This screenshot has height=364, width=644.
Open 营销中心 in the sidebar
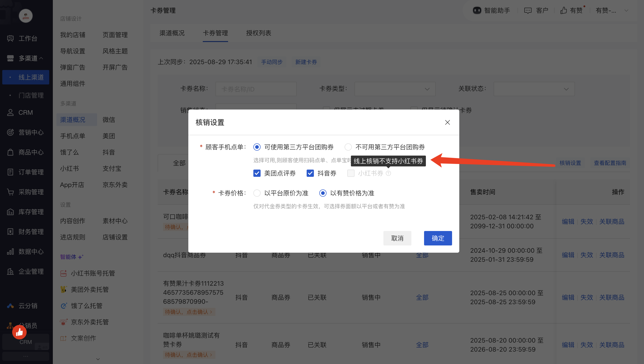click(x=30, y=132)
